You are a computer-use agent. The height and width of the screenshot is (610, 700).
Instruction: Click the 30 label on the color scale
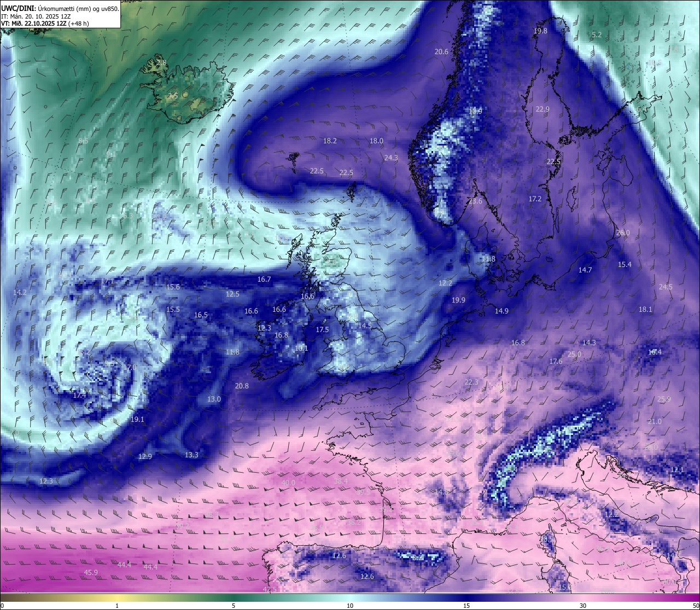click(583, 606)
